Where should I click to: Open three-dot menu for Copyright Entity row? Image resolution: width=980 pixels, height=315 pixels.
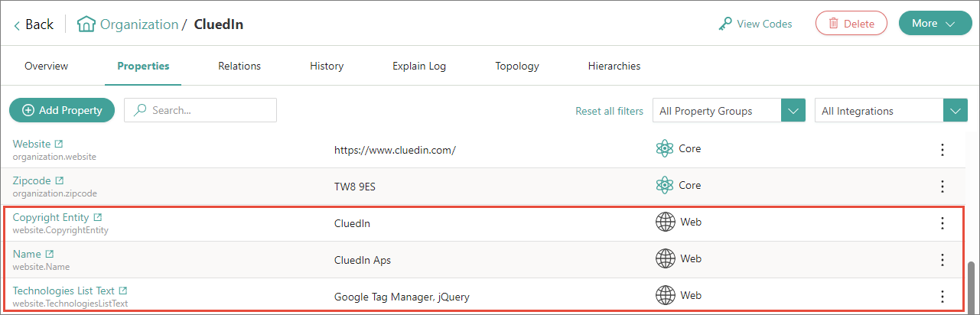point(942,223)
